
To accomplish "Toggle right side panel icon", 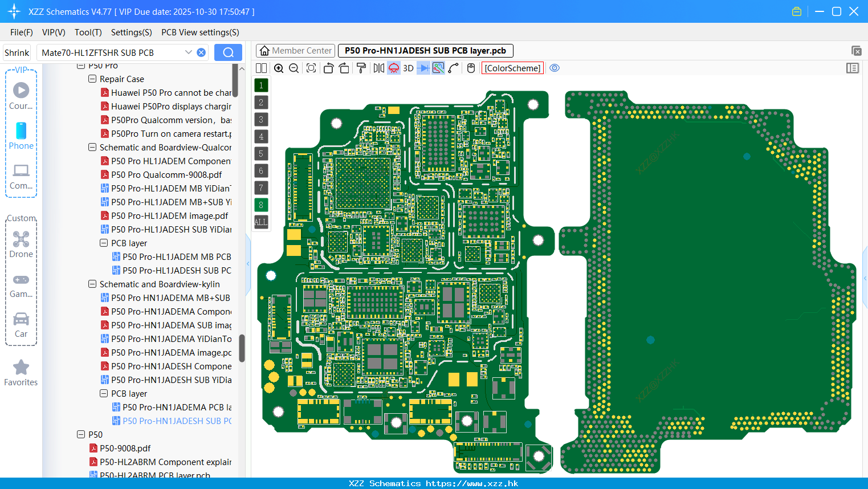I will pyautogui.click(x=853, y=68).
